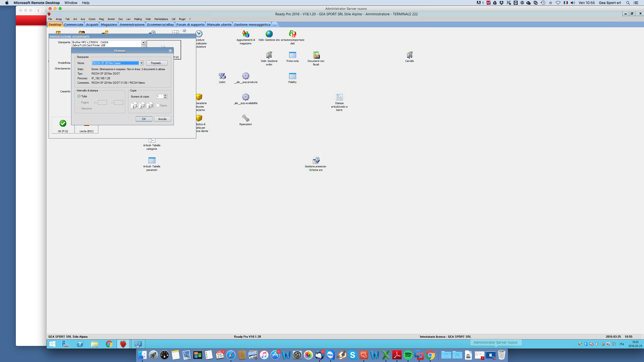The image size is (644, 362).
Task: Switch to the Commerciale tab
Action: click(73, 24)
